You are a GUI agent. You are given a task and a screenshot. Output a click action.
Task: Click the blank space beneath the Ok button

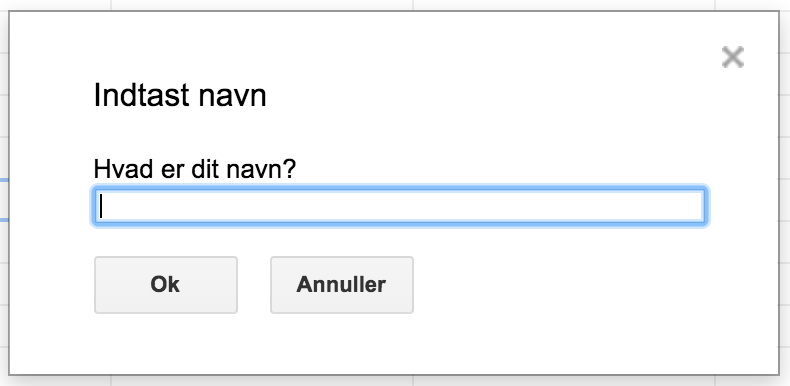pyautogui.click(x=166, y=343)
